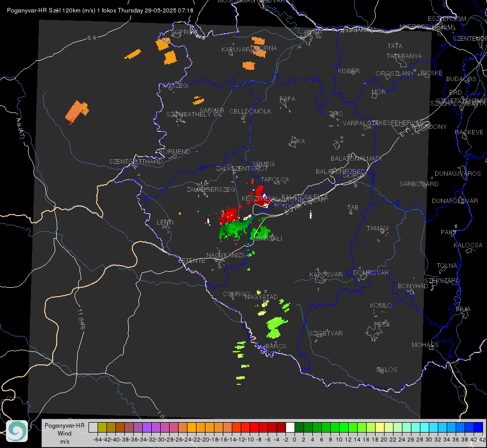The image size is (487, 448).
Task: Select the KAPUVÁR city label
Action: 236,50
